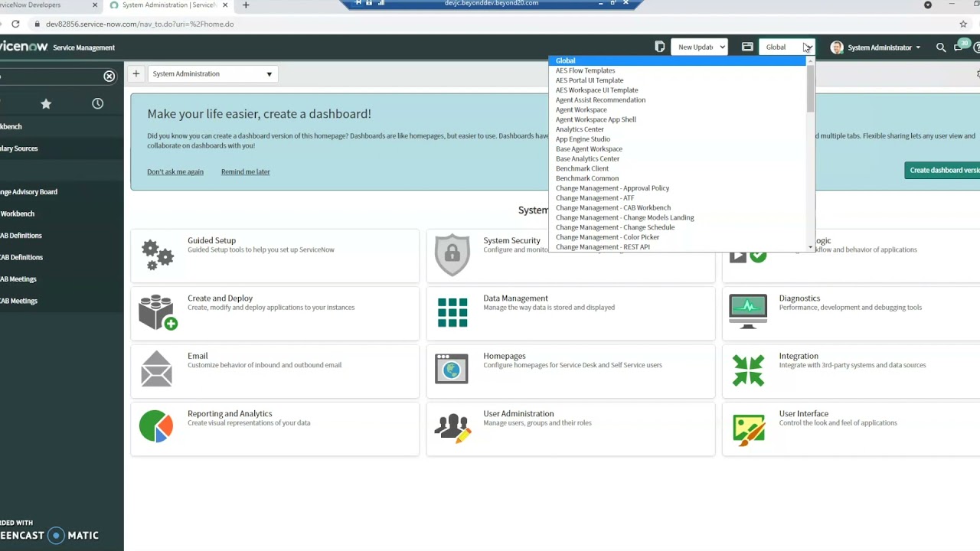Open Integration link
Image resolution: width=980 pixels, height=551 pixels.
coord(799,356)
